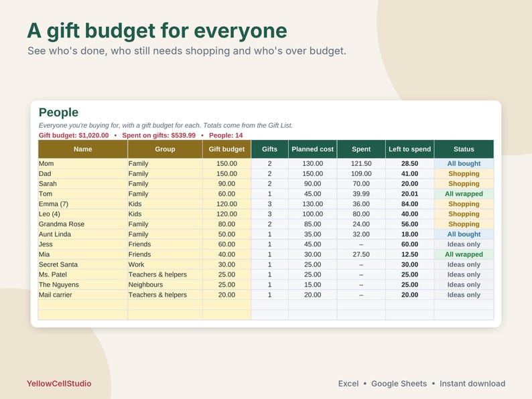532x399 pixels.
Task: Select the Aunt Linda name cell
Action: 83,234
